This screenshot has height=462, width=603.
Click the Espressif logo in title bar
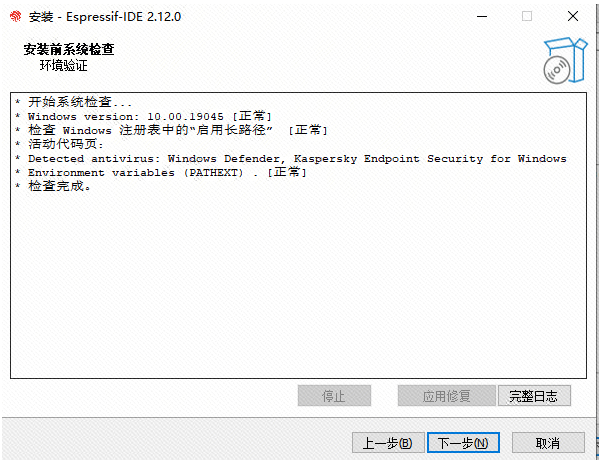15,17
